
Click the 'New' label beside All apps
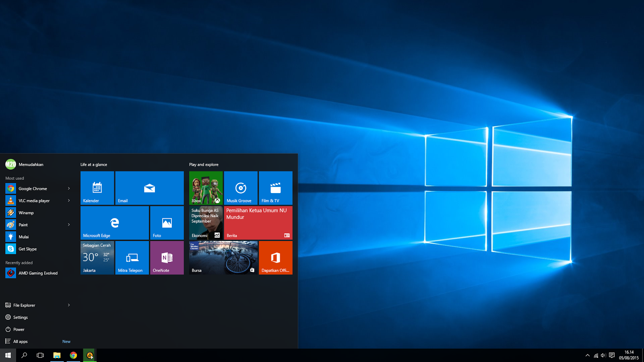(x=66, y=341)
